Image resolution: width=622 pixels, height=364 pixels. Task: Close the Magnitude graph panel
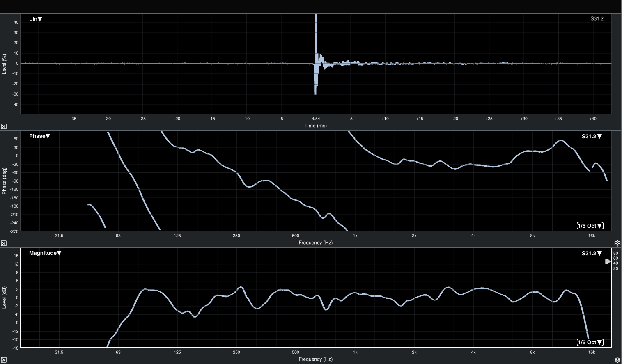pos(4,360)
